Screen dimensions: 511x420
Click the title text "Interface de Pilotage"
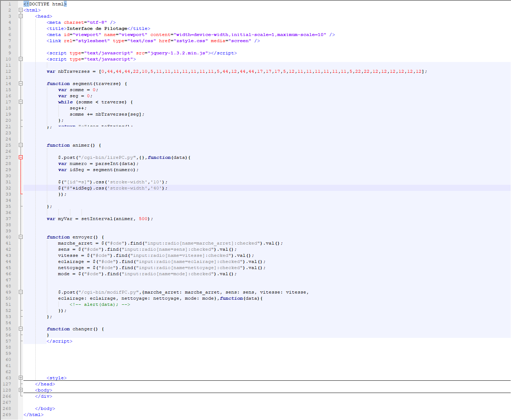coord(97,28)
